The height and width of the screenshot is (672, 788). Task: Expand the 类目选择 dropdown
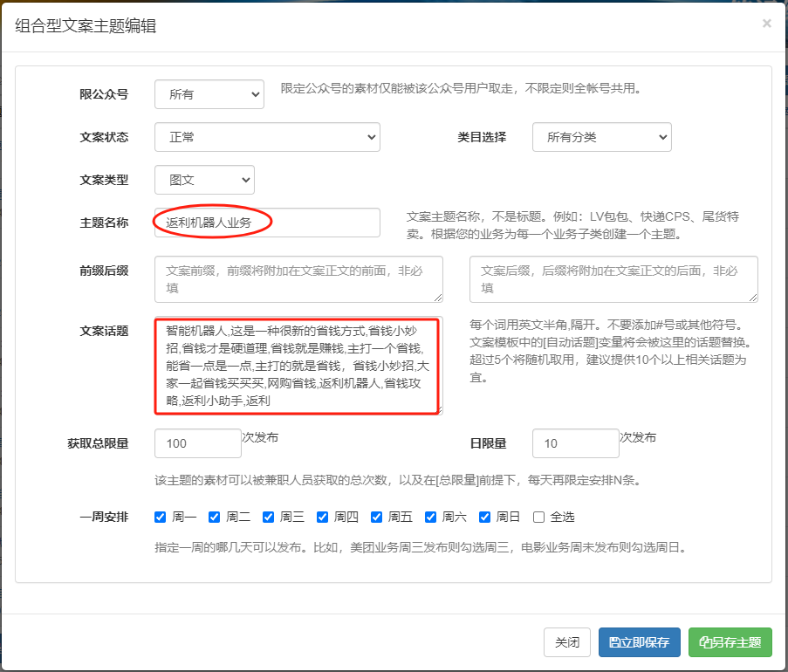click(x=602, y=137)
